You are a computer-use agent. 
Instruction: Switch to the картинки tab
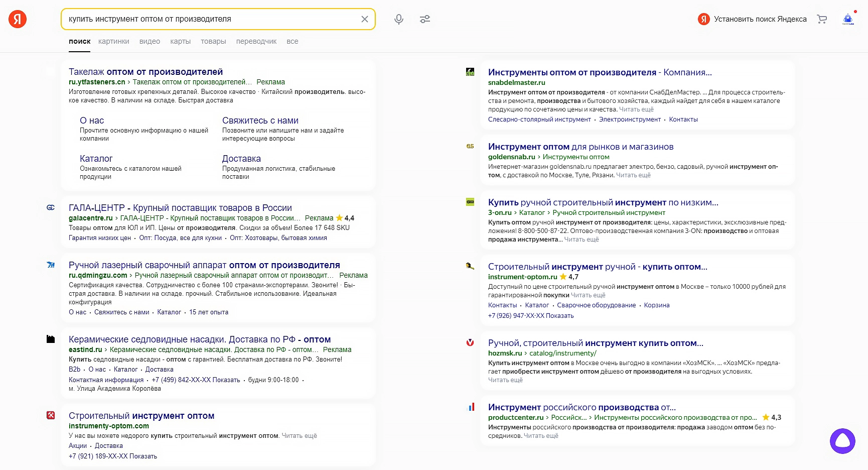[x=113, y=41]
